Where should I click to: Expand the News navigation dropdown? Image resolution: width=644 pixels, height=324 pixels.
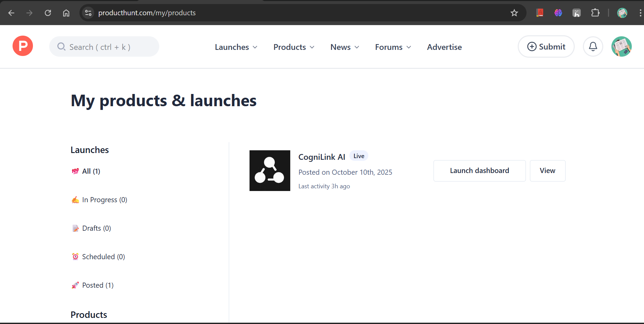tap(345, 47)
